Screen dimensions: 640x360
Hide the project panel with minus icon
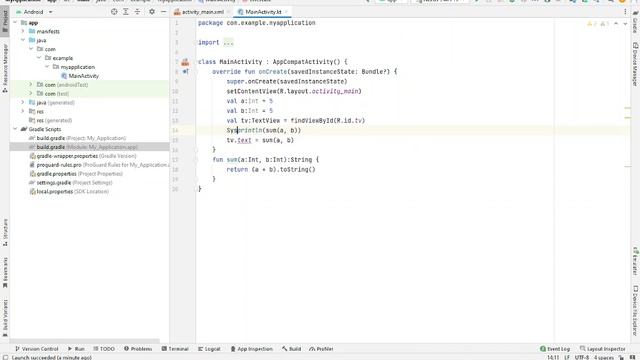point(164,12)
